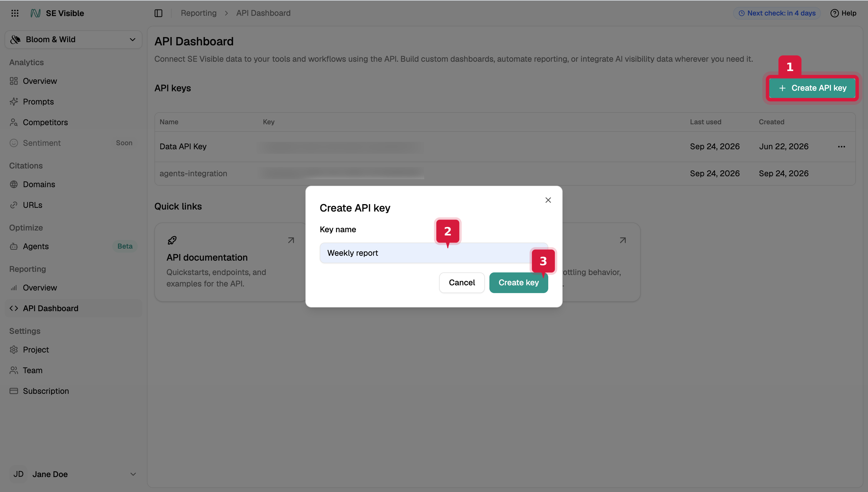Click the API documentation card title
Screen dimensions: 868x492
coord(207,257)
